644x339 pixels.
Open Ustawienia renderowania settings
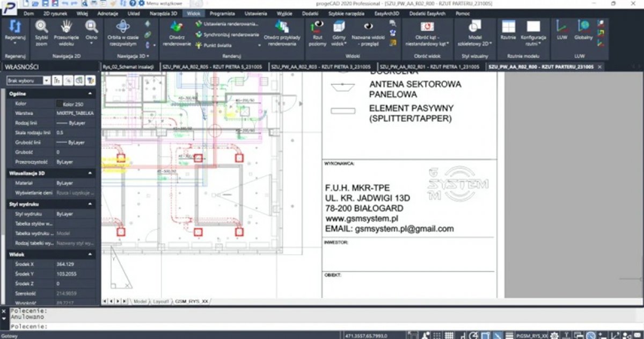tap(227, 24)
